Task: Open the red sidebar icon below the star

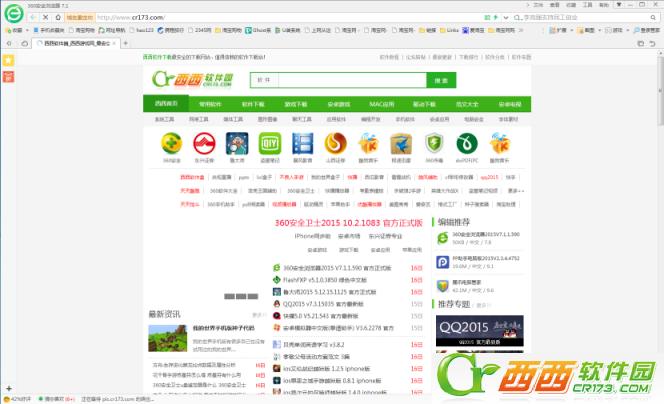Action: click(8, 77)
